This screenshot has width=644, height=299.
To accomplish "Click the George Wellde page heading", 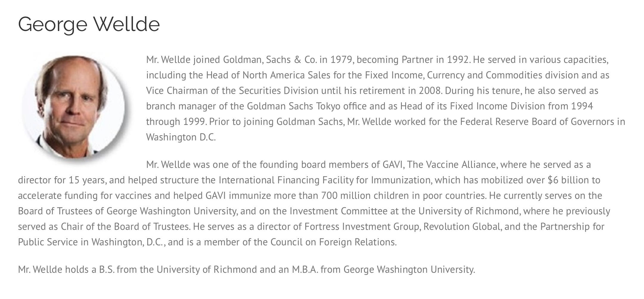I will click(x=89, y=24).
